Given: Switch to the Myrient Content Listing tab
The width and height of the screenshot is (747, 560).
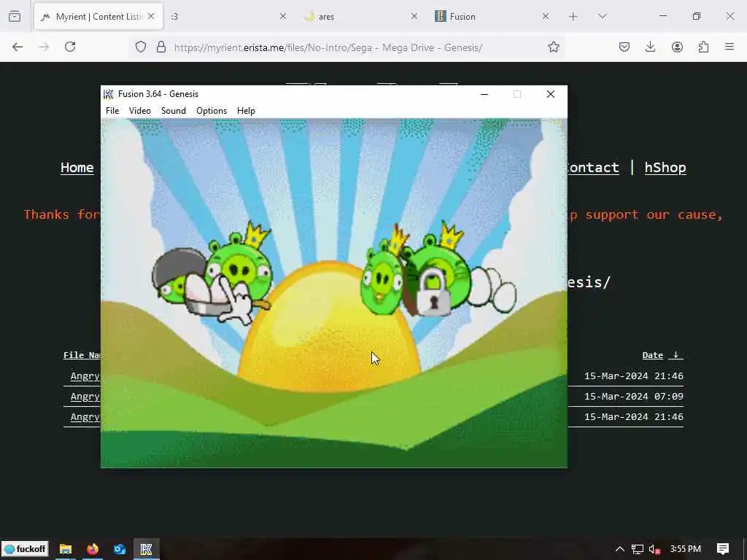Looking at the screenshot, I should pos(98,16).
